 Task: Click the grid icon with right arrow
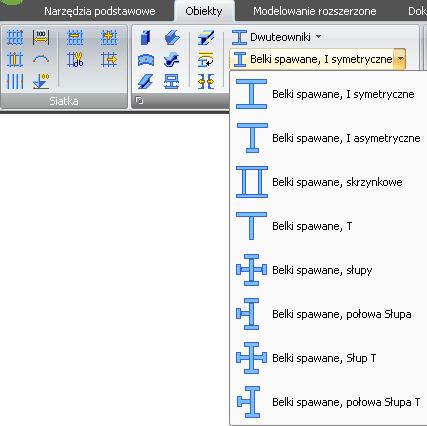pyautogui.click(x=109, y=60)
